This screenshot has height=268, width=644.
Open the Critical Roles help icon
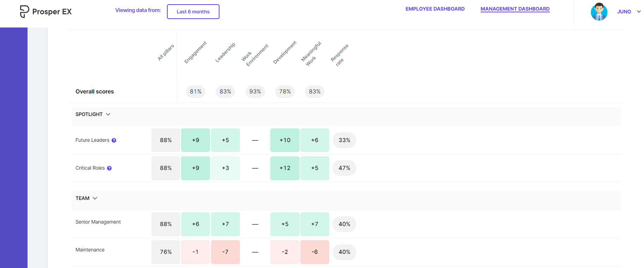tap(109, 168)
